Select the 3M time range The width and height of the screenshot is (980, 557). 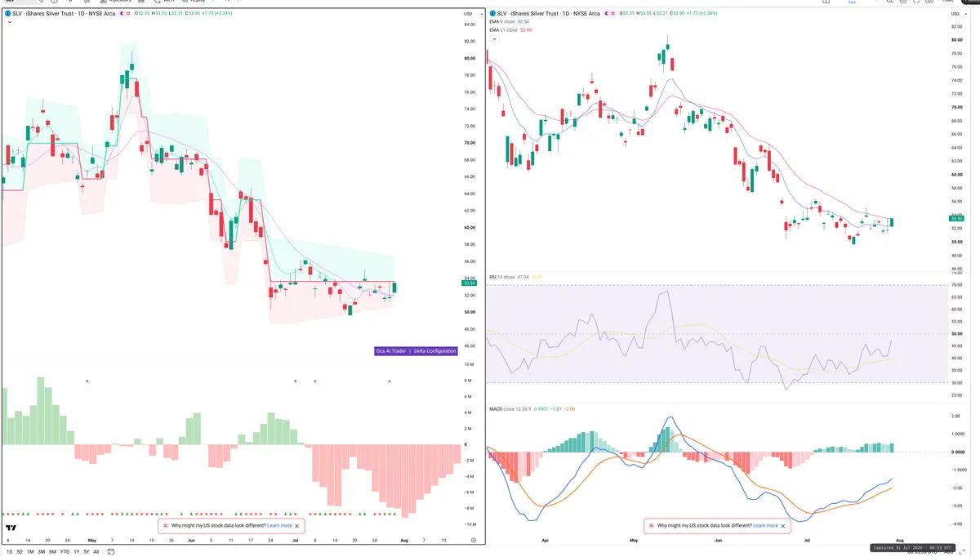[42, 552]
